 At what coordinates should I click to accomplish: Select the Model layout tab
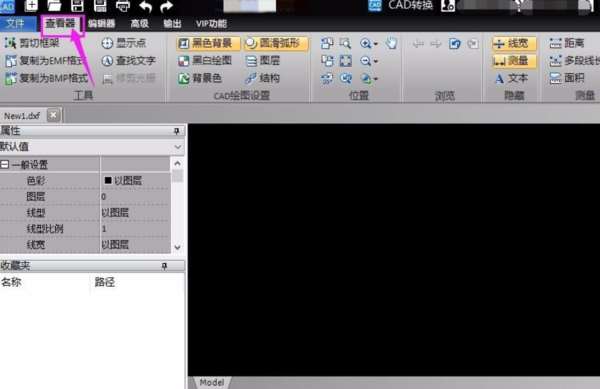pyautogui.click(x=212, y=382)
